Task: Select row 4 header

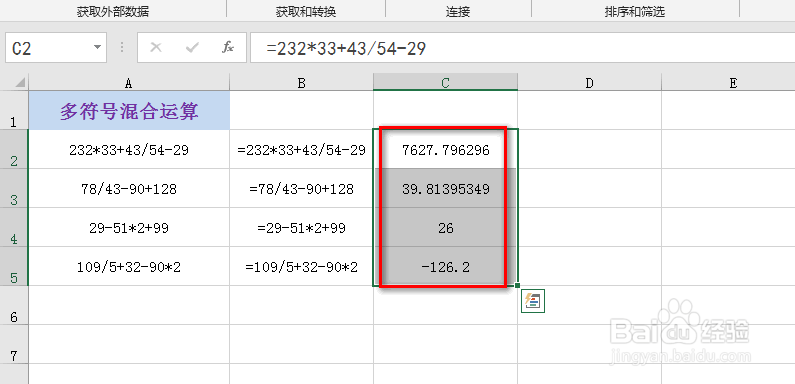Action: pos(14,227)
